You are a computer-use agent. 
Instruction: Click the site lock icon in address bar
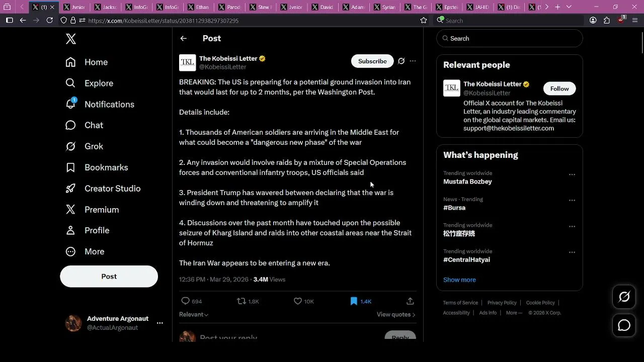[x=73, y=20]
